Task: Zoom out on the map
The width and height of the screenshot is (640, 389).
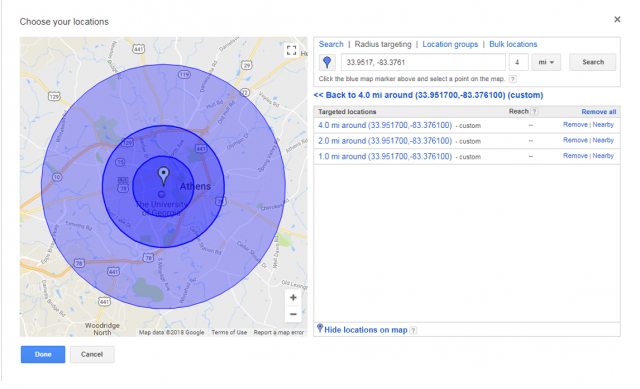Action: [x=293, y=314]
